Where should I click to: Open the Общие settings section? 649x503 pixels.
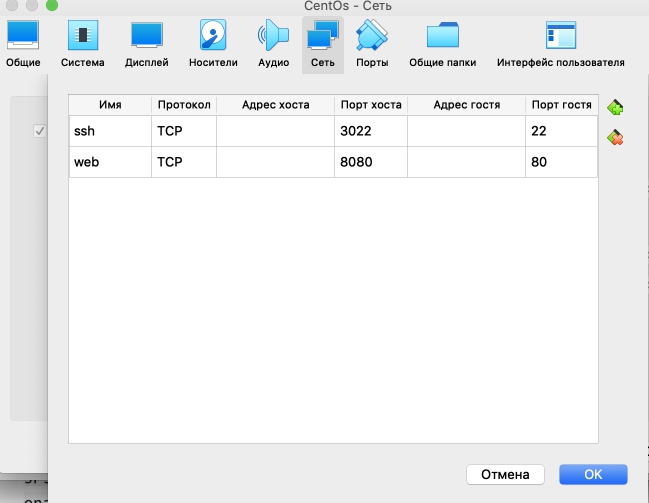pos(23,43)
